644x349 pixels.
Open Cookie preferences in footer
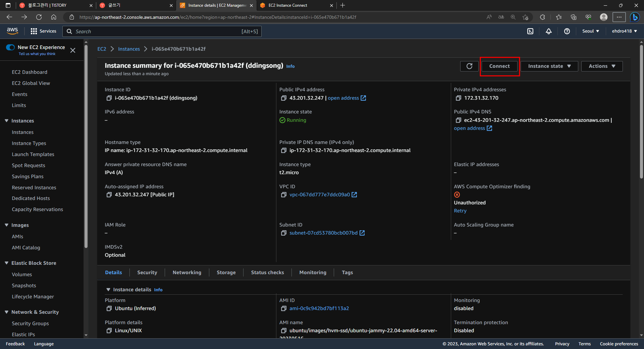[x=619, y=344]
